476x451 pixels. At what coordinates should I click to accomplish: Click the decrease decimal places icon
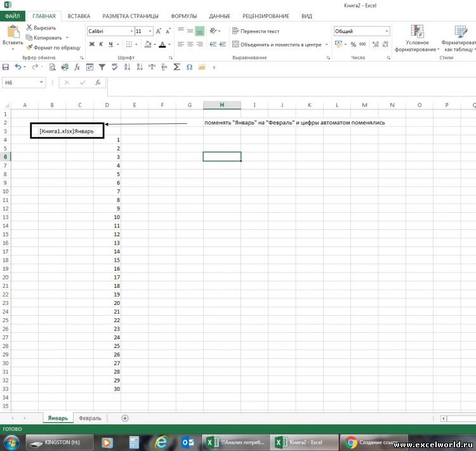pyautogui.click(x=385, y=44)
